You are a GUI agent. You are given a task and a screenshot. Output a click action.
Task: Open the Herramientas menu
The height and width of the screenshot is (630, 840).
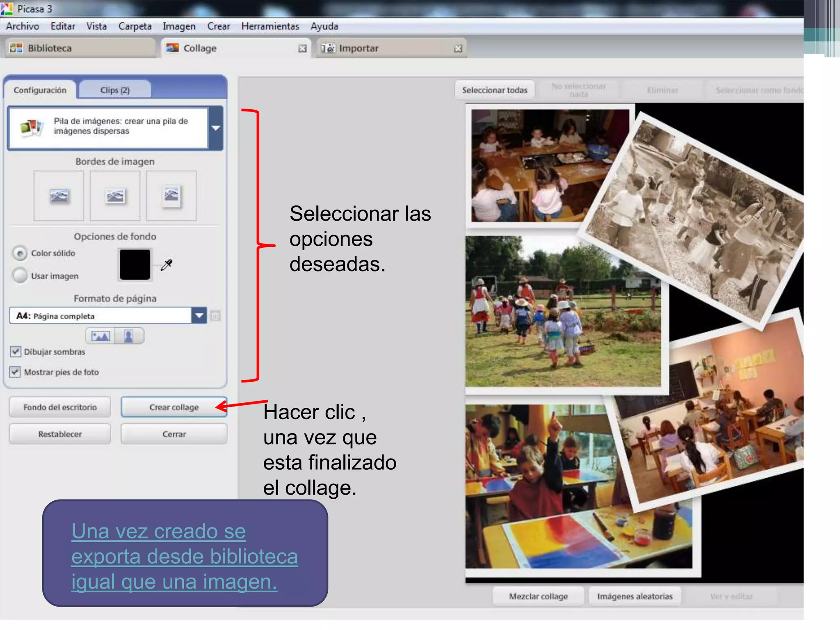[x=270, y=26]
